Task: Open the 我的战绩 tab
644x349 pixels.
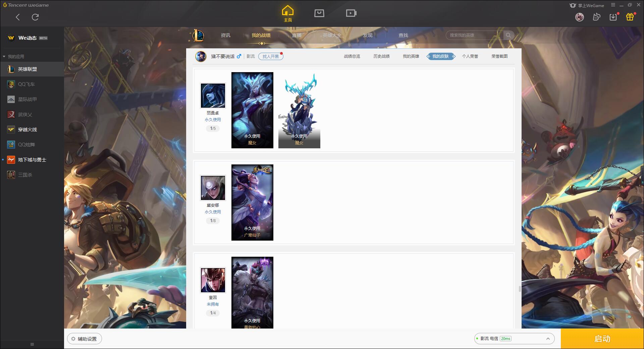Action: tap(261, 35)
